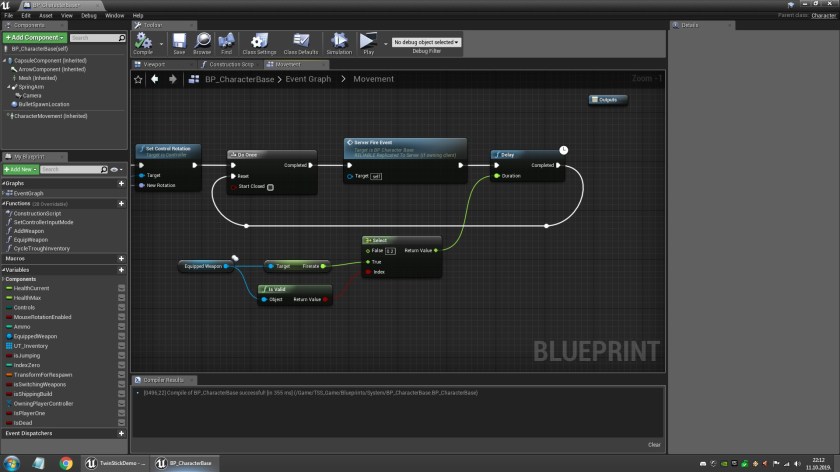Click the Add New button in My Blueprint
The image size is (840, 472).
click(x=20, y=169)
